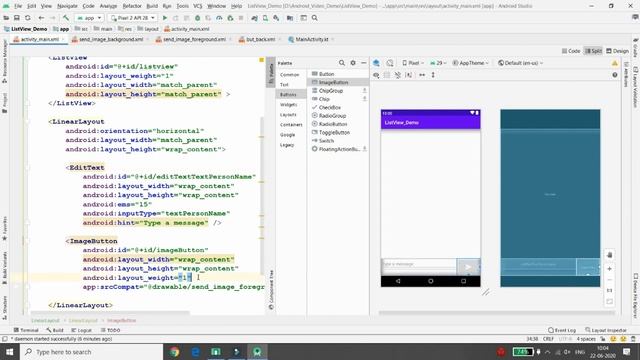This screenshot has height=360, width=640.
Task: Open the Layout Inspector
Action: [x=605, y=330]
